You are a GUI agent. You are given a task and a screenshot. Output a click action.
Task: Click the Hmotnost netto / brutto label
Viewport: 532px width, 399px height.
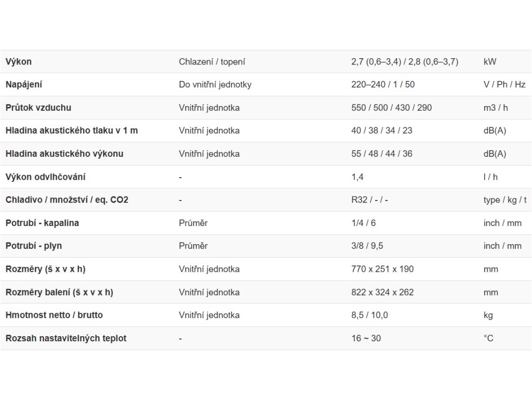(54, 315)
